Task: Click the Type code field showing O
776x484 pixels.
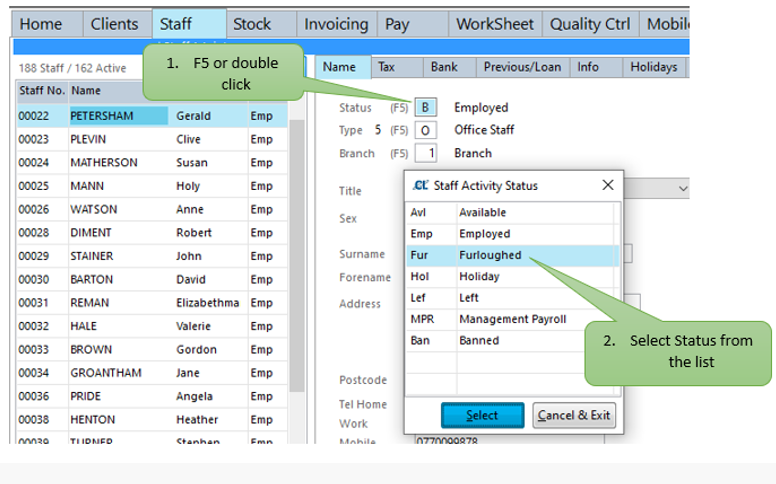Action: coord(426,130)
